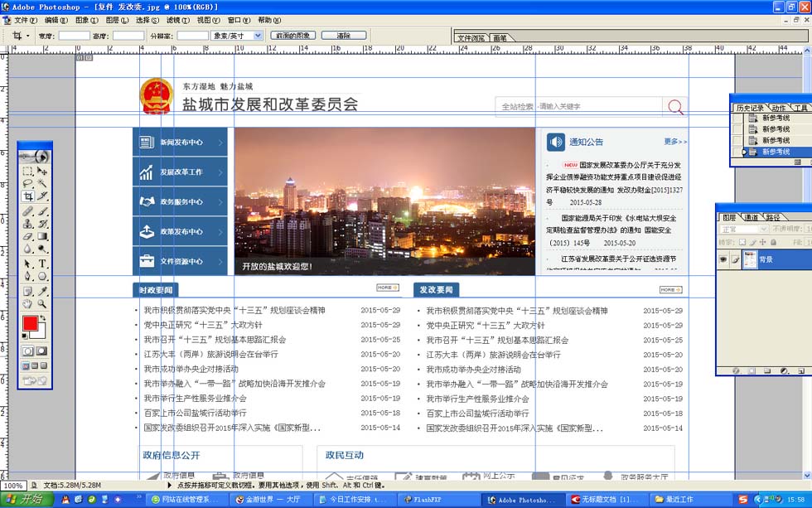Select the Hand tool
The height and width of the screenshot is (508, 812).
coord(27,303)
